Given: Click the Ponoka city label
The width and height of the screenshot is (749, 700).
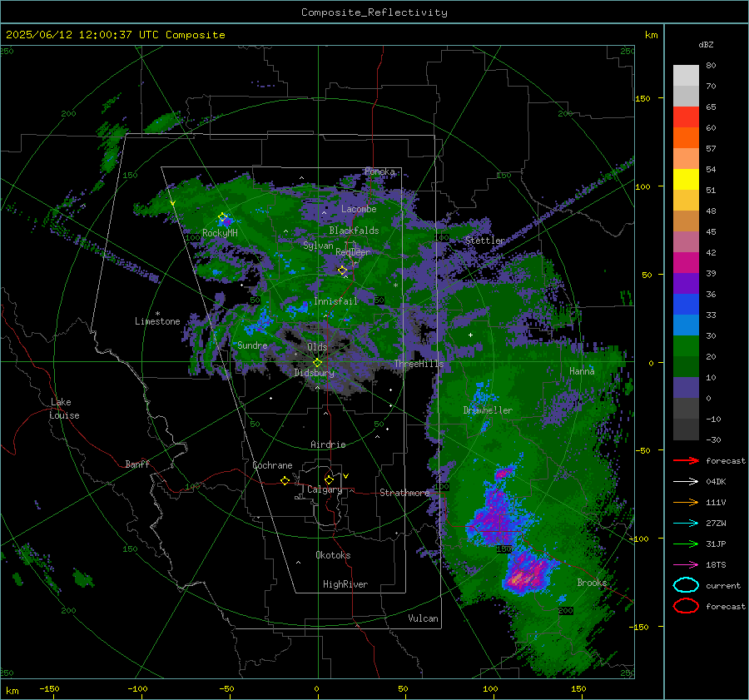Looking at the screenshot, I should pos(380,171).
